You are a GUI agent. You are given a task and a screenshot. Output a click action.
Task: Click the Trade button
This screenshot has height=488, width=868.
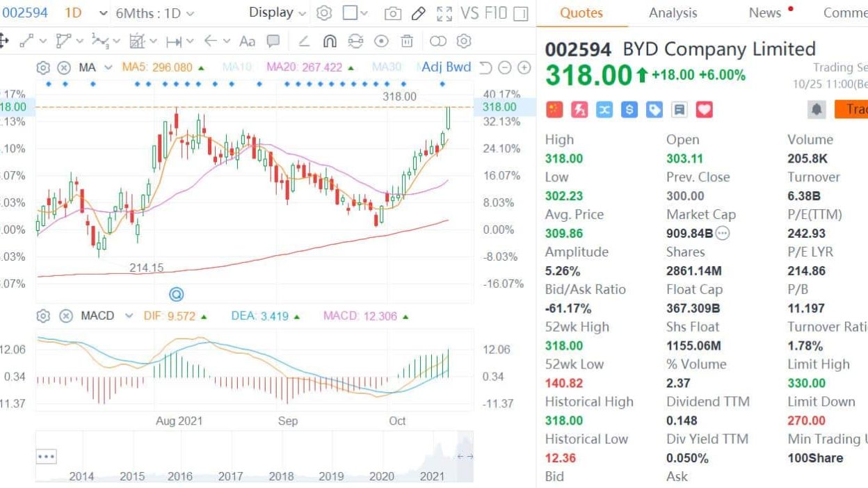(851, 110)
